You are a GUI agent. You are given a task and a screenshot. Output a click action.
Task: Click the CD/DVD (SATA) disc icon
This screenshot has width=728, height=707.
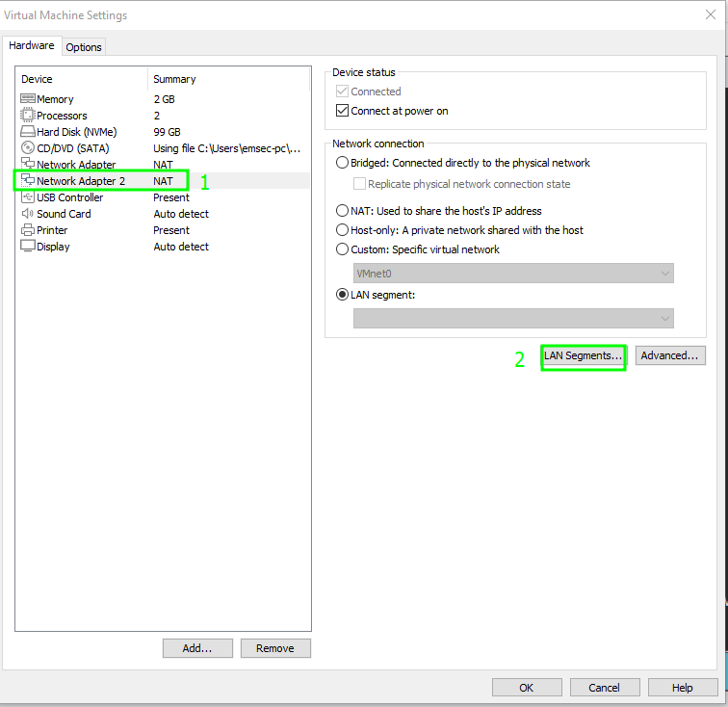28,148
